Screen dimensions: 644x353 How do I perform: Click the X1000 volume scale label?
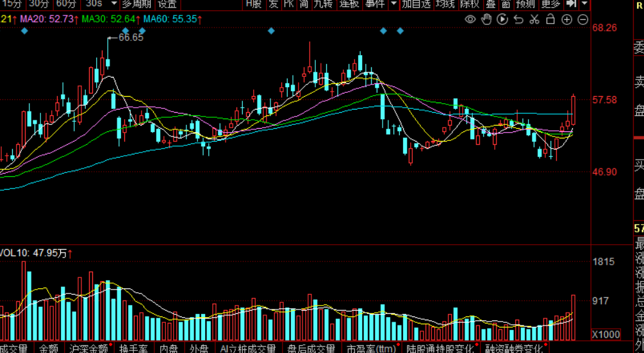tap(606, 334)
